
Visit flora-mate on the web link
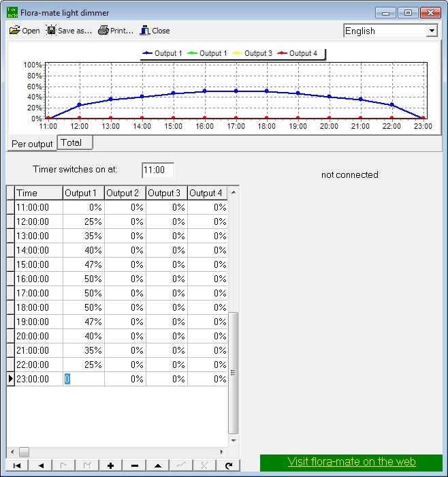point(351,462)
